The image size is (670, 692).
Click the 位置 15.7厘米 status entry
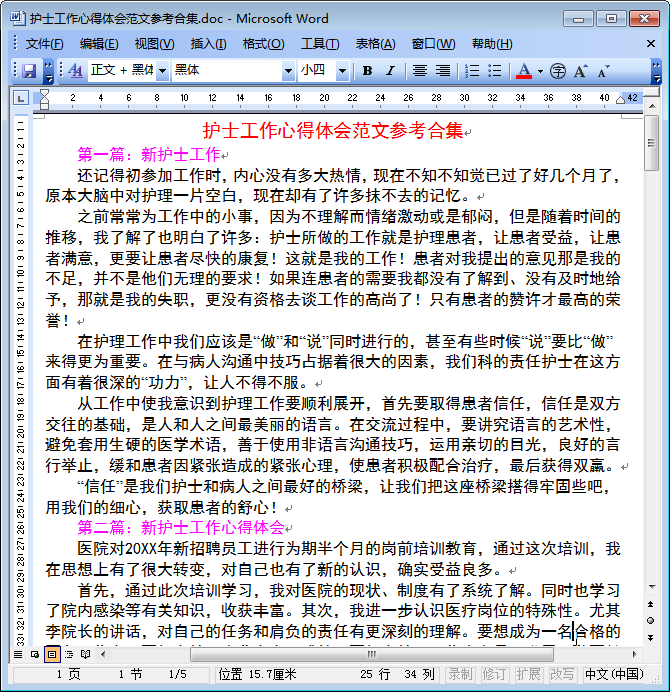tap(257, 674)
